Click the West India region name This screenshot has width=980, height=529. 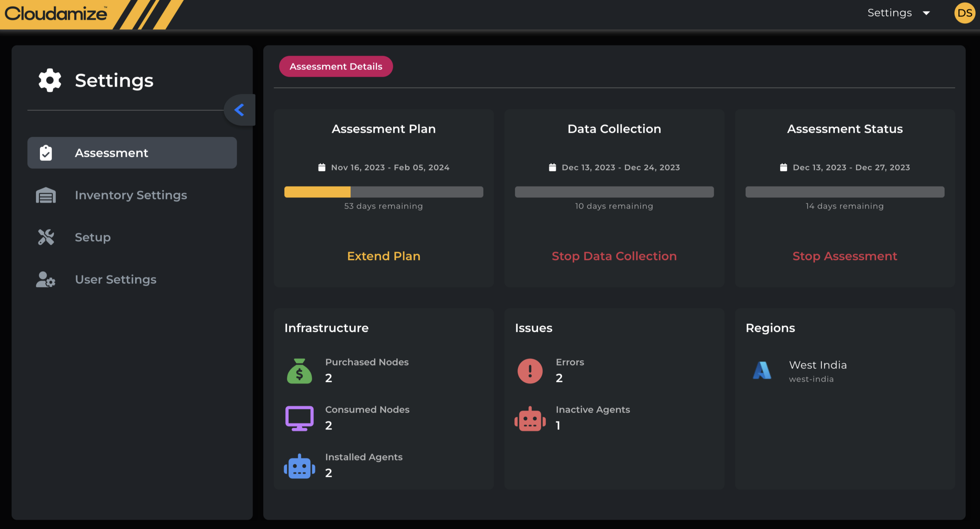click(818, 365)
